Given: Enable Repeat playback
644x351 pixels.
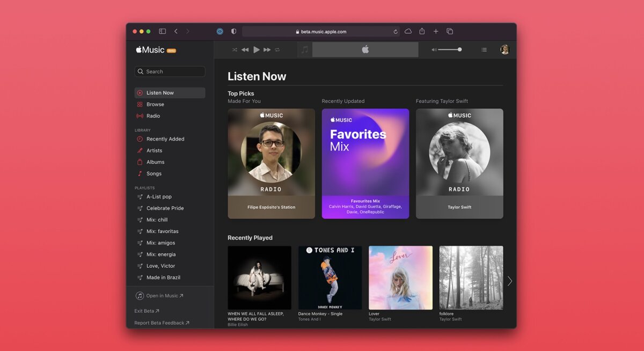Looking at the screenshot, I should pyautogui.click(x=278, y=49).
